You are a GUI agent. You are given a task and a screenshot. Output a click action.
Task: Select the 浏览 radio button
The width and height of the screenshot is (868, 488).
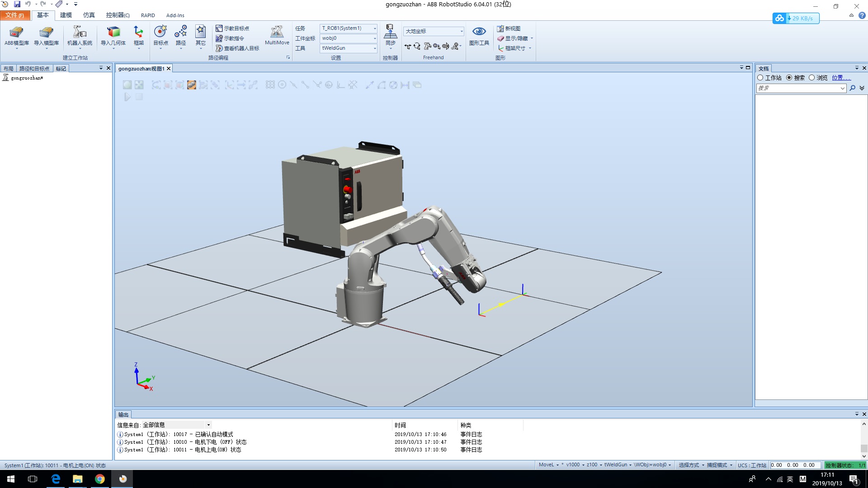click(812, 78)
